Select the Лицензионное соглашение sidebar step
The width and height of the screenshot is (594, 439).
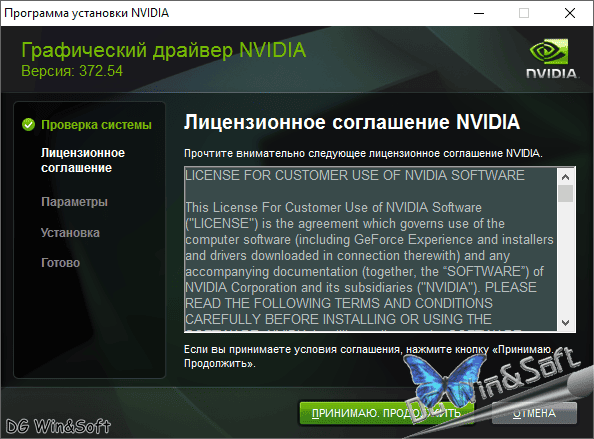(x=83, y=160)
